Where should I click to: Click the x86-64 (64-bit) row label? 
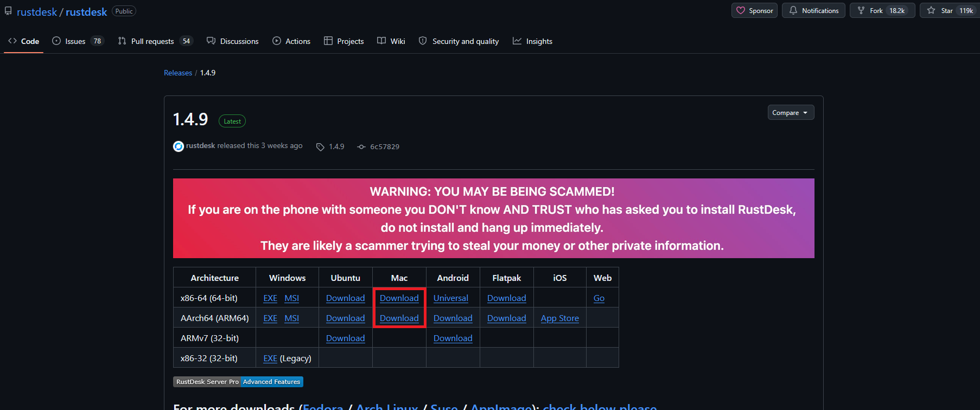pyautogui.click(x=209, y=298)
